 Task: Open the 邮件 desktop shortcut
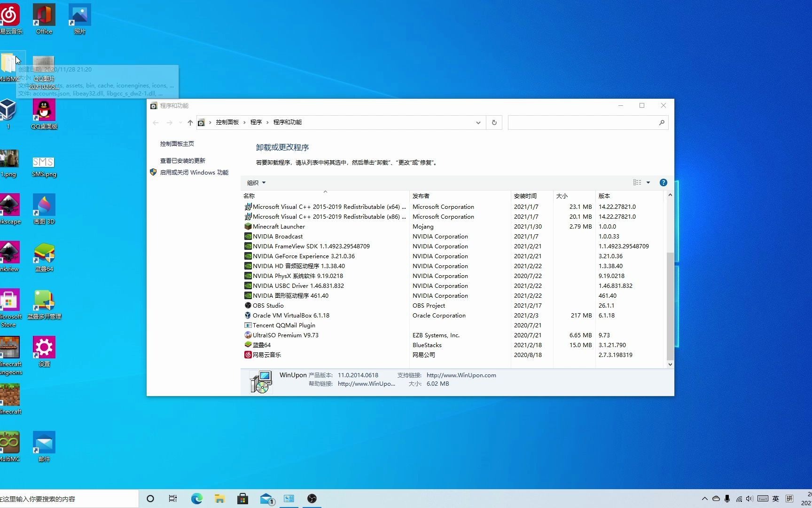(44, 447)
